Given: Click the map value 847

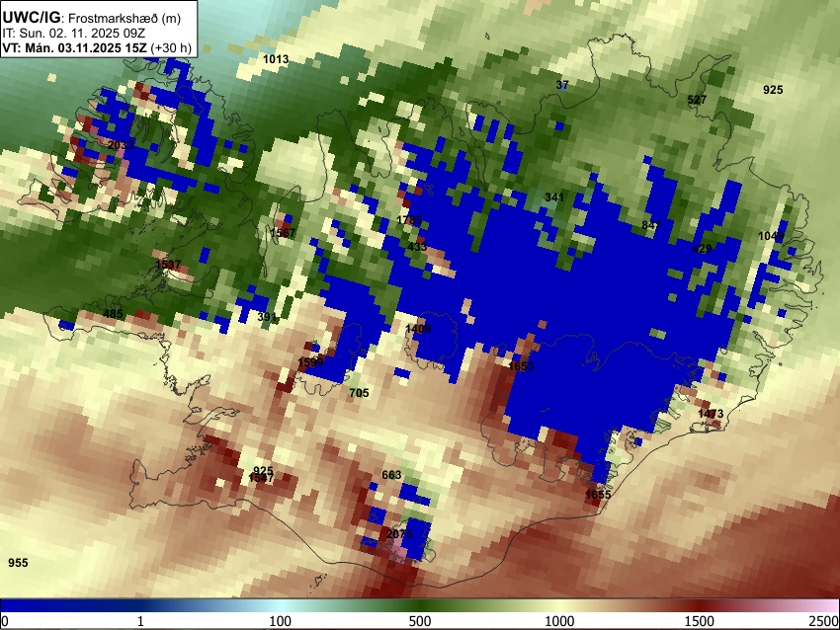Looking at the screenshot, I should click(x=651, y=225).
